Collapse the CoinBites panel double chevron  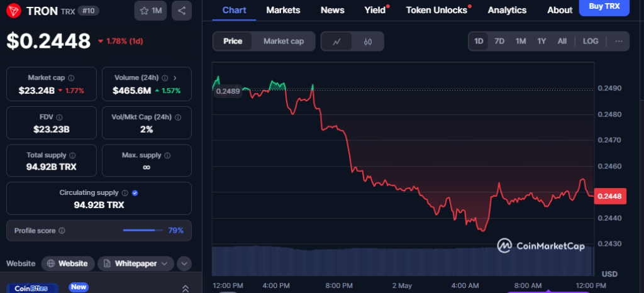[x=186, y=289]
